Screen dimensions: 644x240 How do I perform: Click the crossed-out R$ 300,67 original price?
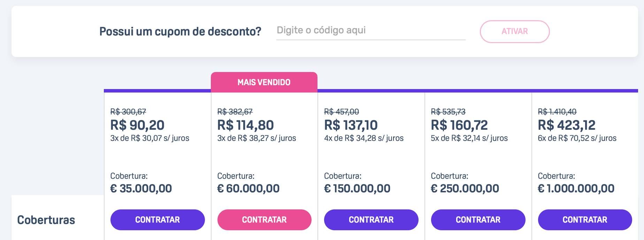[x=128, y=112]
